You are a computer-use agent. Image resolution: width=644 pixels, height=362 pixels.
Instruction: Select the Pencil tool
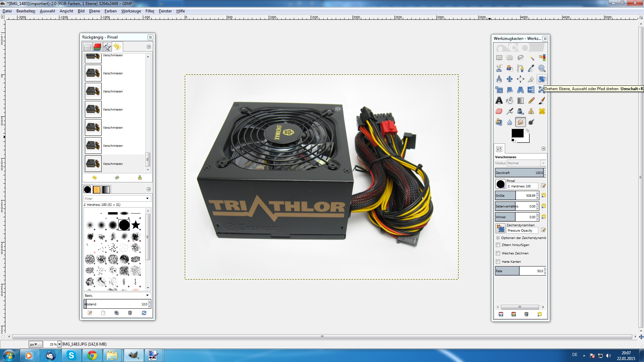pos(531,101)
